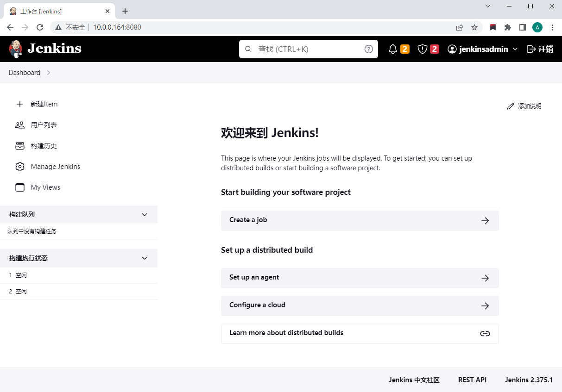Open the tab search chevron in title bar
The image size is (562, 392).
tap(488, 6)
